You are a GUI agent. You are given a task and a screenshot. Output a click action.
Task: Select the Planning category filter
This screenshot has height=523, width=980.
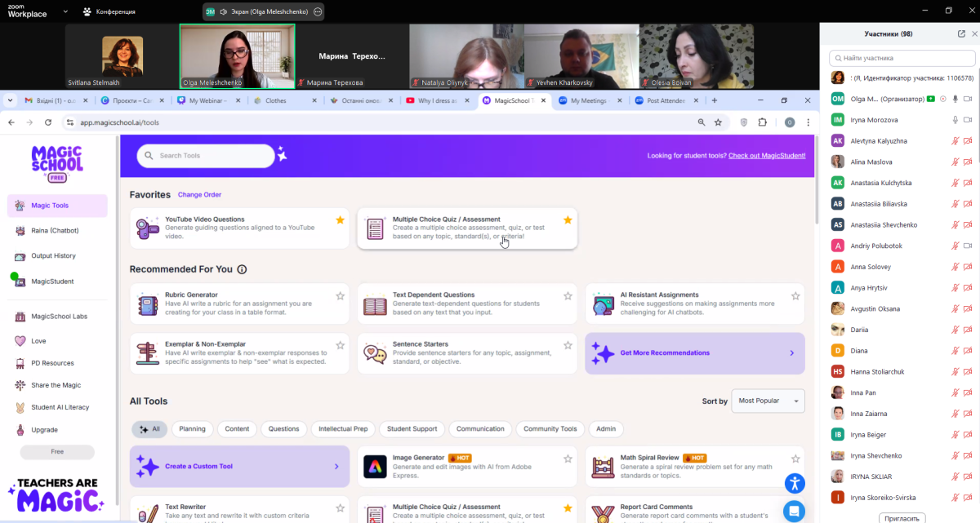tap(193, 429)
